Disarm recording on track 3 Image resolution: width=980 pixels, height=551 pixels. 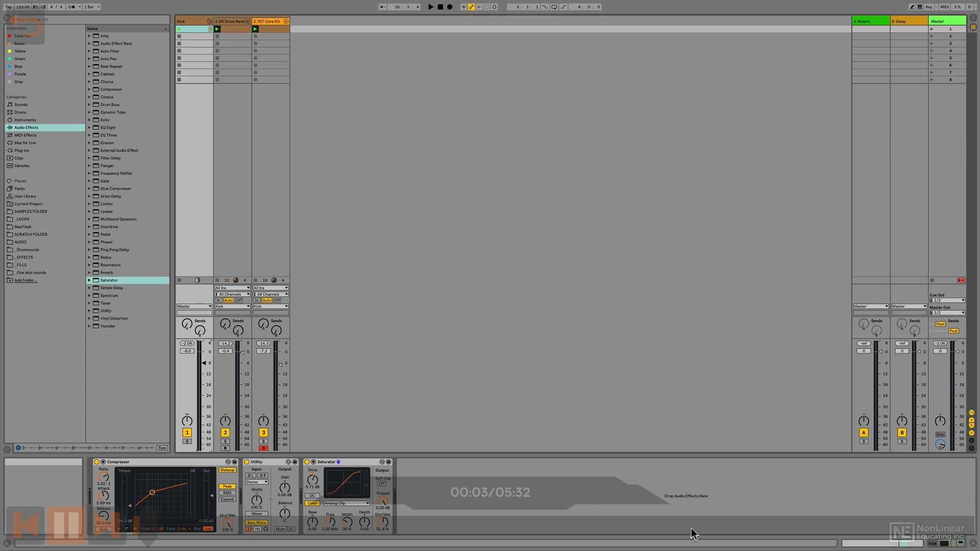[263, 448]
